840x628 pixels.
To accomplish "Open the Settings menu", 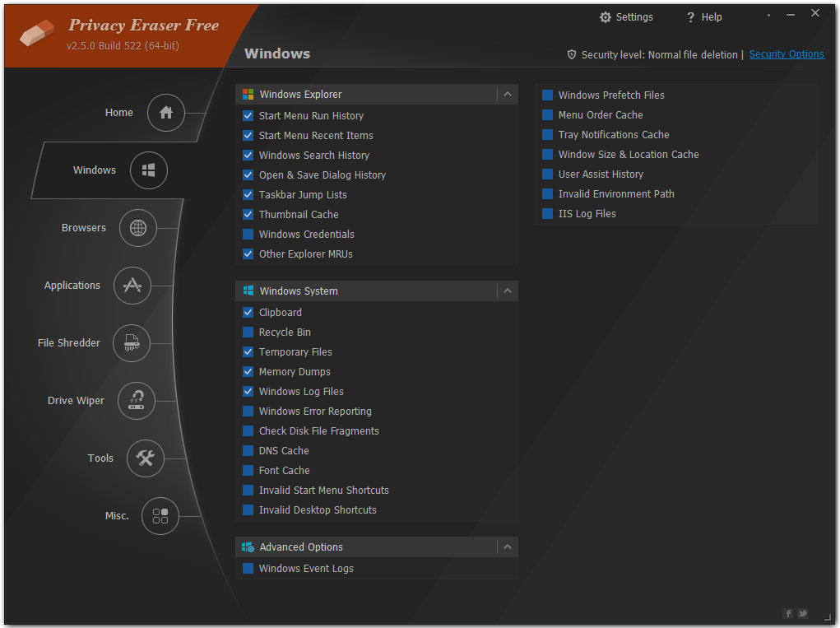I will click(626, 17).
